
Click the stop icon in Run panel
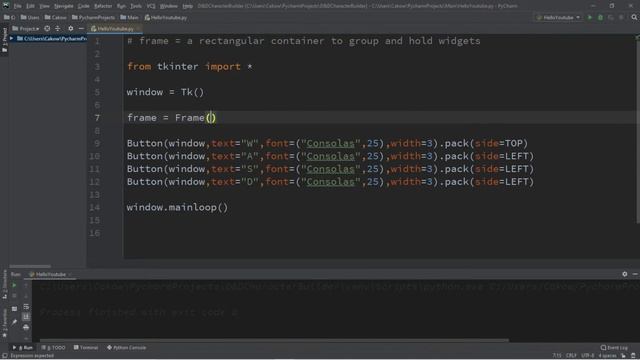pos(14,296)
